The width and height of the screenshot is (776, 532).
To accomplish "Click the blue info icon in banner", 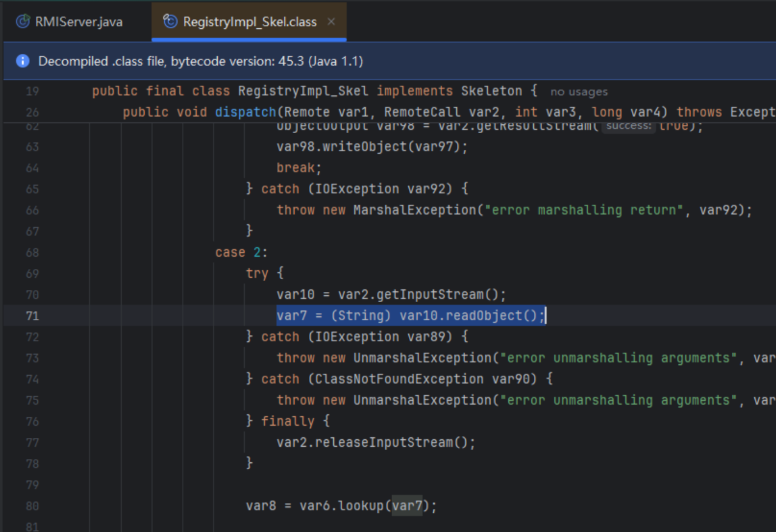I will (22, 61).
